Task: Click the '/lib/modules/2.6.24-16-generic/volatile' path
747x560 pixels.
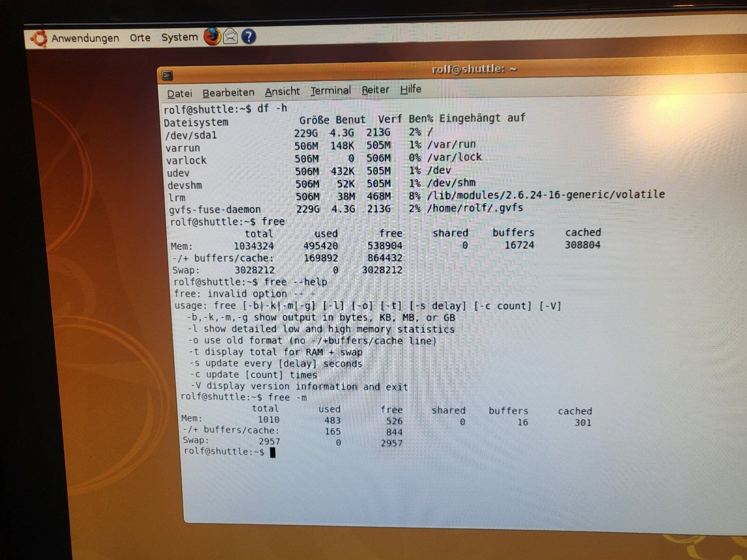Action: [546, 195]
